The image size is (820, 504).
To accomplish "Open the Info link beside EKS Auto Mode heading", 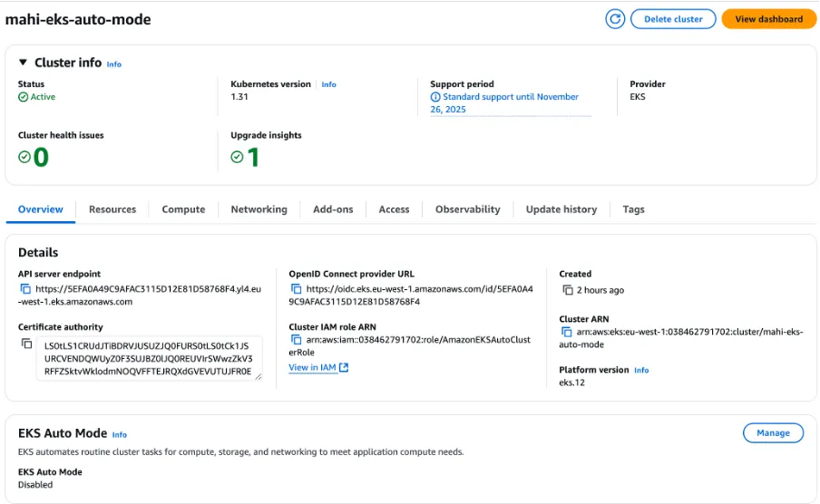I will 119,435.
